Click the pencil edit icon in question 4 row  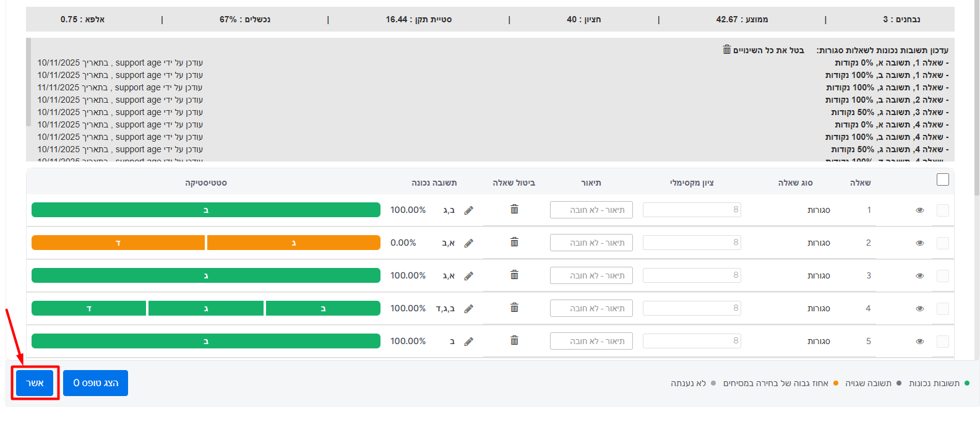(469, 309)
